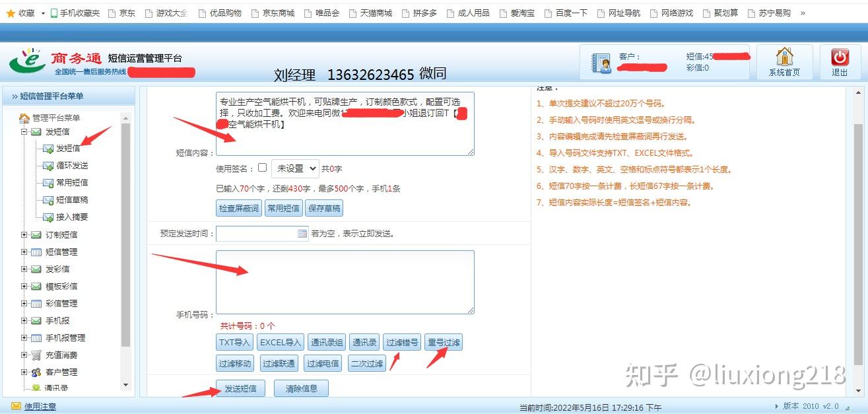Toggle the 使用签名 checkbox
This screenshot has width=868, height=414.
coord(262,168)
